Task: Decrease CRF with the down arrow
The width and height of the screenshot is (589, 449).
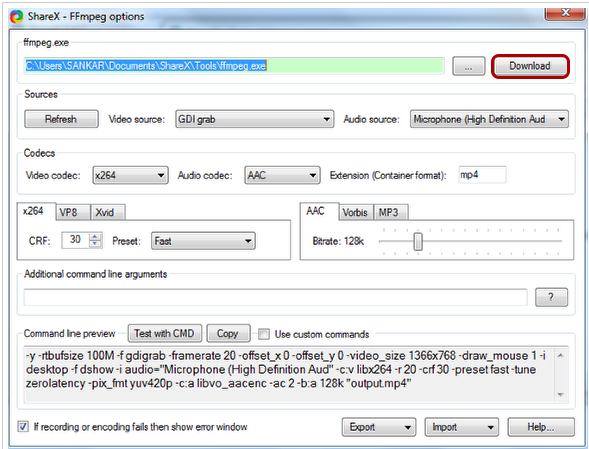Action: pyautogui.click(x=95, y=243)
